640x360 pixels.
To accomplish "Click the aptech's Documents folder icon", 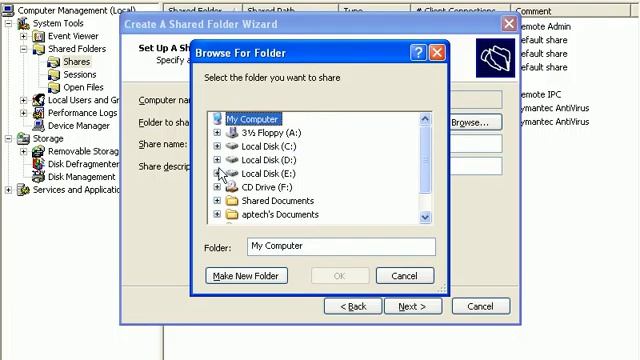I will click(x=232, y=214).
